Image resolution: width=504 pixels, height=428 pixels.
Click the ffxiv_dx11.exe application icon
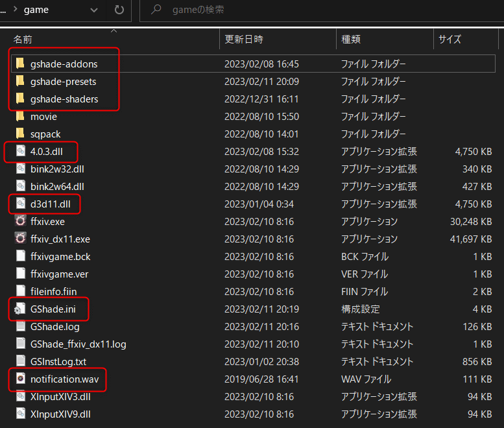21,239
